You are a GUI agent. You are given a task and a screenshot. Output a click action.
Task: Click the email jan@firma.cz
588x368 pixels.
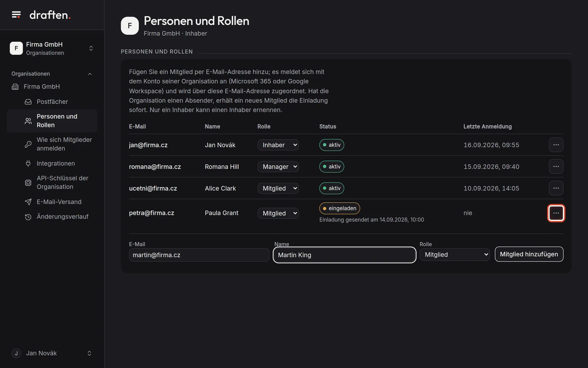148,145
